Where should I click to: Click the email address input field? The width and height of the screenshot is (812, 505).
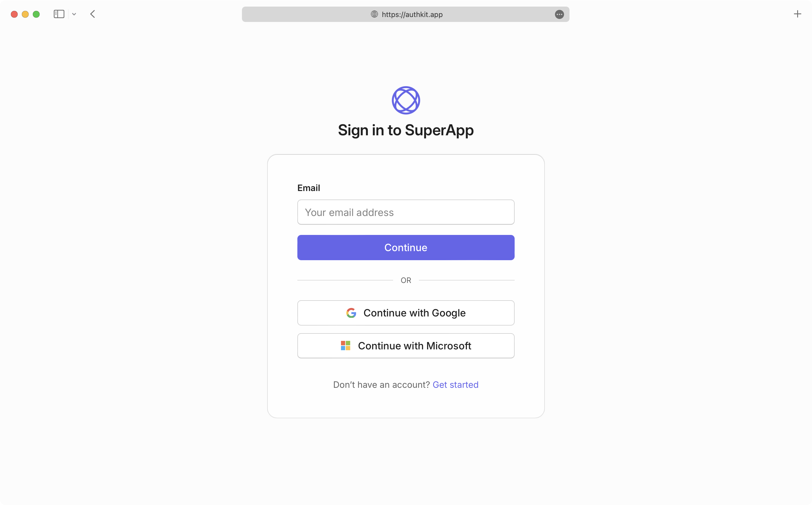point(406,212)
